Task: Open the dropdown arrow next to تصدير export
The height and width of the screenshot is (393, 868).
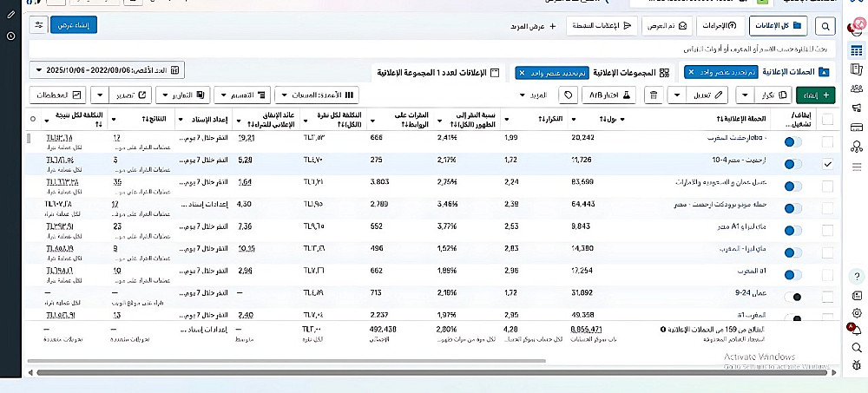Action: [100, 95]
